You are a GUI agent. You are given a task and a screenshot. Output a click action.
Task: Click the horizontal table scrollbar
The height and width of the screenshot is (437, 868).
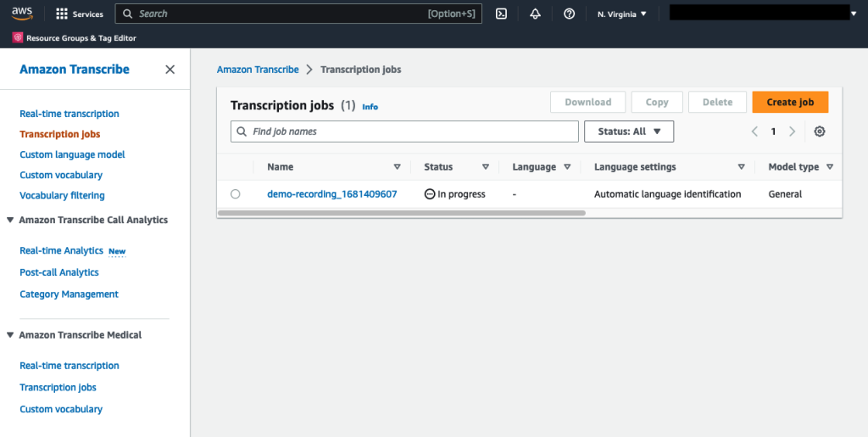401,213
